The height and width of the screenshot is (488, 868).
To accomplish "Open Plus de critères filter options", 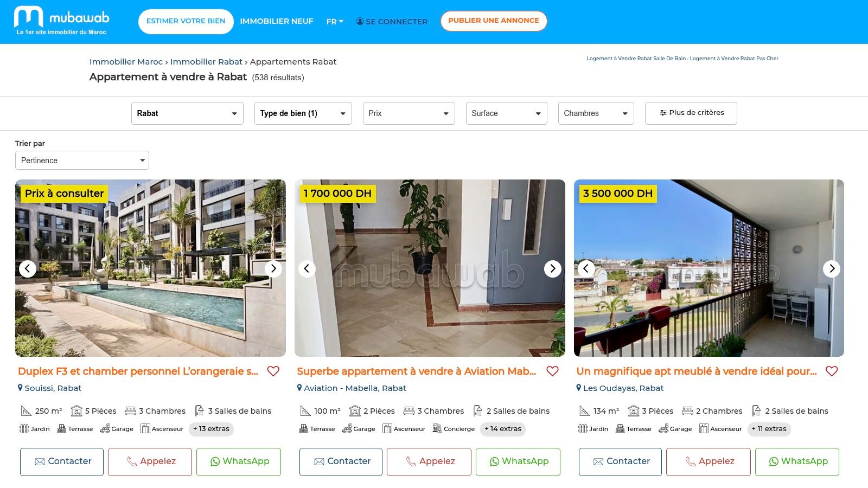I will coord(691,113).
